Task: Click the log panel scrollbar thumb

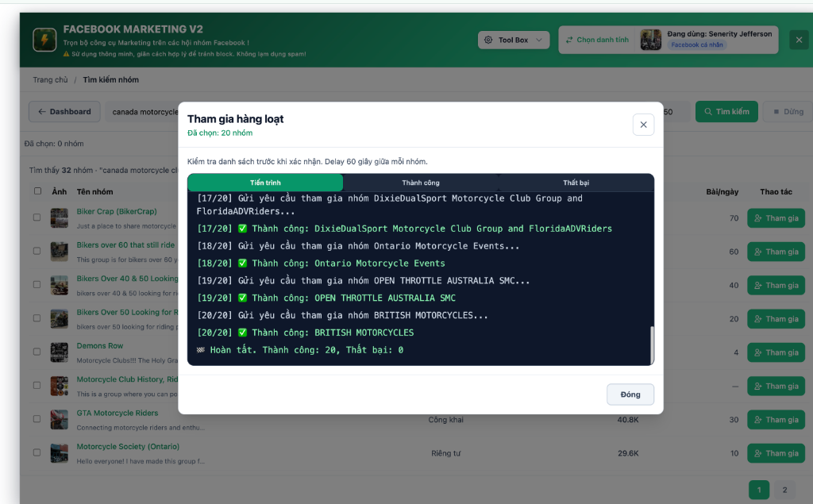Action: [652, 344]
